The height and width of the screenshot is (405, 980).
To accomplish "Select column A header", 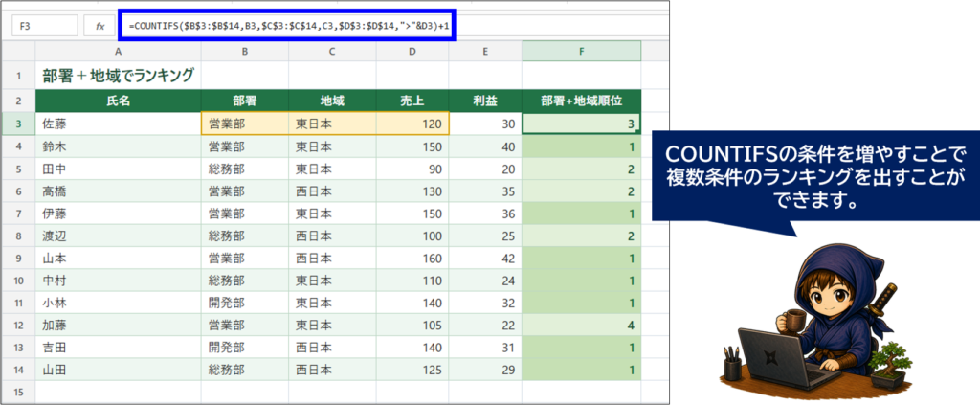I will pyautogui.click(x=118, y=52).
